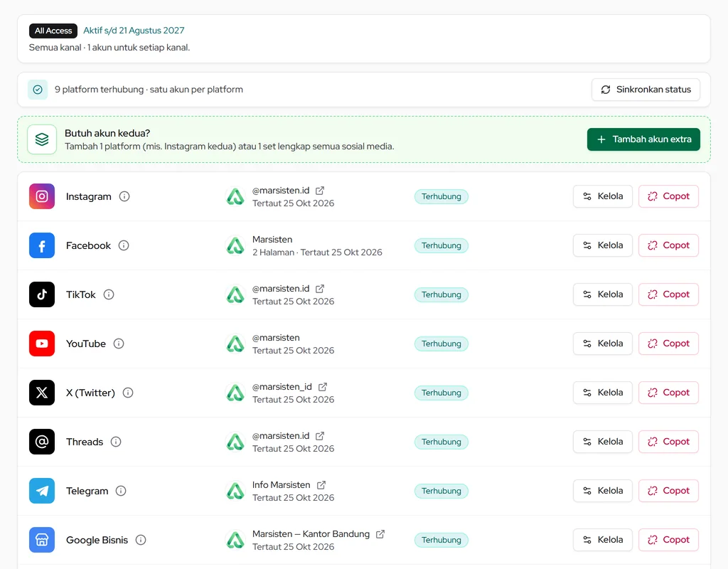Open Threads @marsisten.id external link icon
Image resolution: width=728 pixels, height=569 pixels.
[x=320, y=436]
